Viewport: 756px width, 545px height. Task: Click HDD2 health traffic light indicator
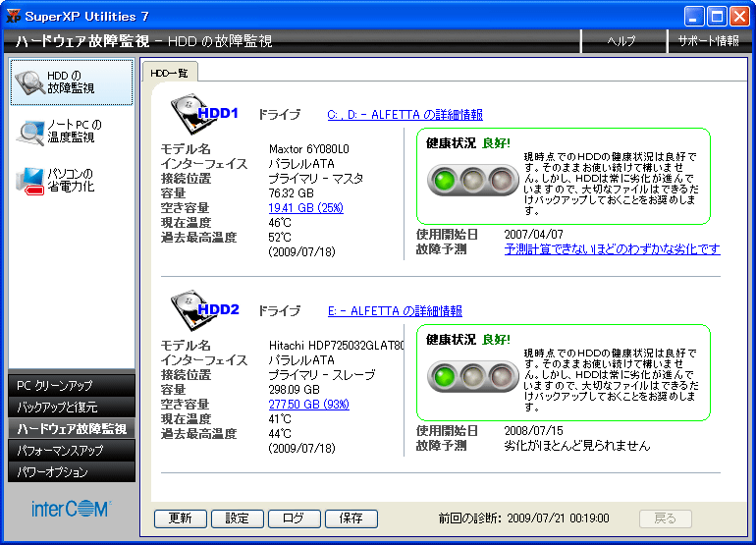(x=472, y=376)
